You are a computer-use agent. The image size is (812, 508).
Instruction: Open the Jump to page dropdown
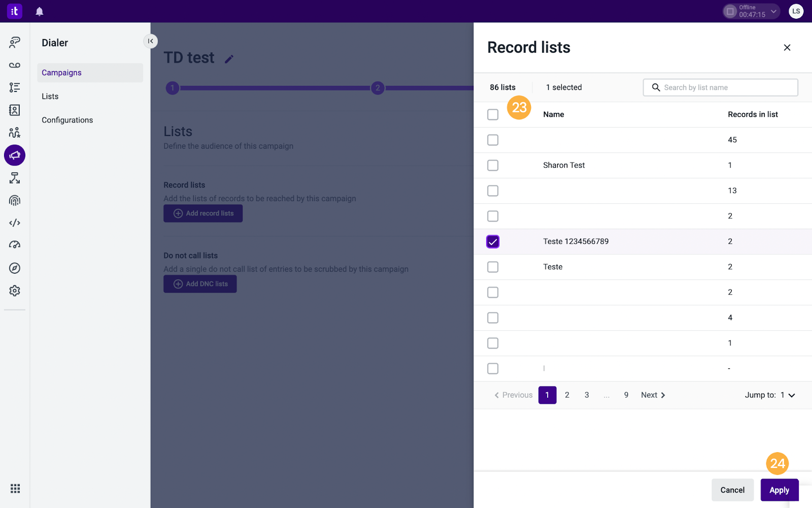(x=770, y=395)
